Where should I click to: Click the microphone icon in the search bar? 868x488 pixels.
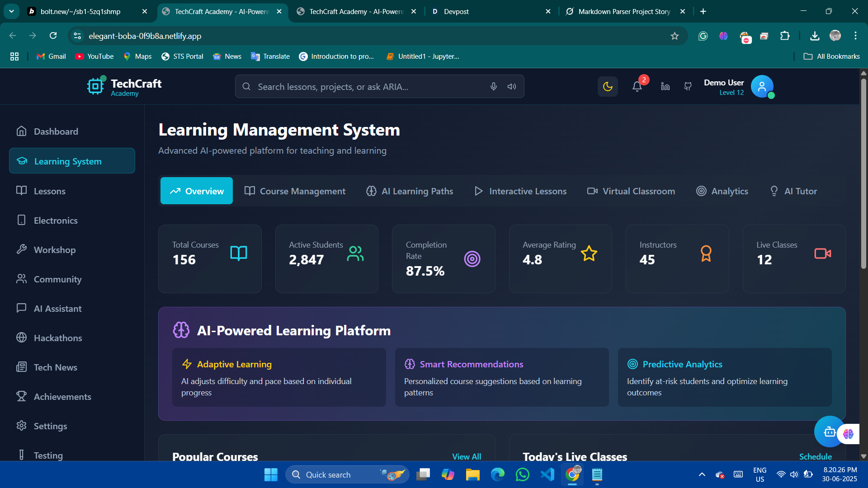pos(494,86)
